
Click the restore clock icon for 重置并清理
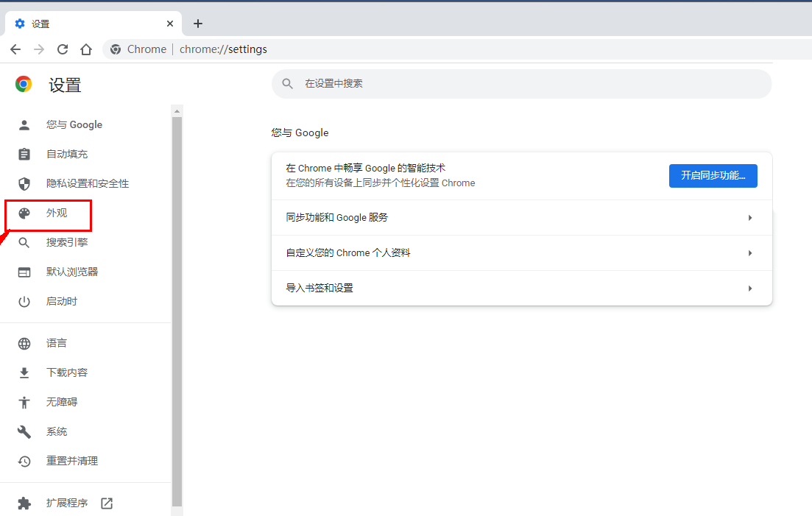[24, 462]
